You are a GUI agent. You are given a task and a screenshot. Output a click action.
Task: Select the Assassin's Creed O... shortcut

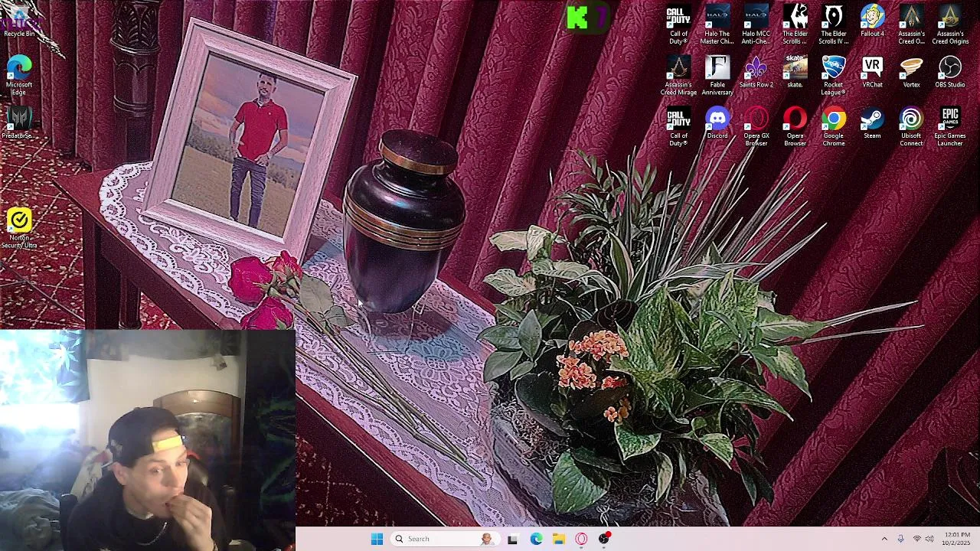pos(911,24)
